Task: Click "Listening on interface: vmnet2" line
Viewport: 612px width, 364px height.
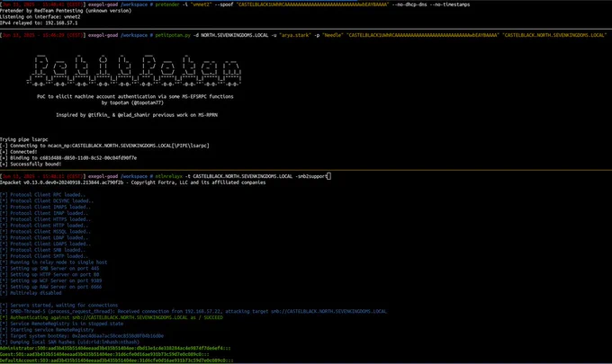Action: [x=40, y=17]
